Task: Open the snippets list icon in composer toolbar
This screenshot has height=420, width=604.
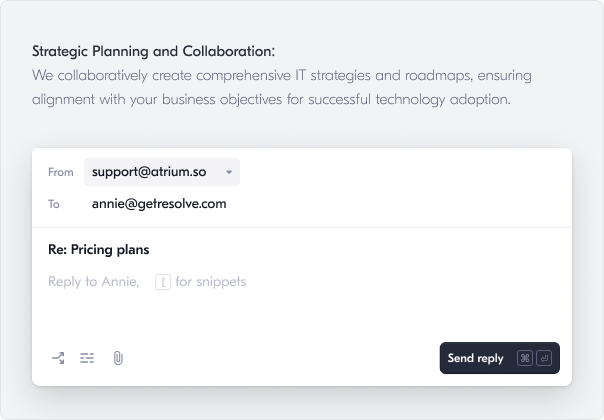Action: point(87,358)
